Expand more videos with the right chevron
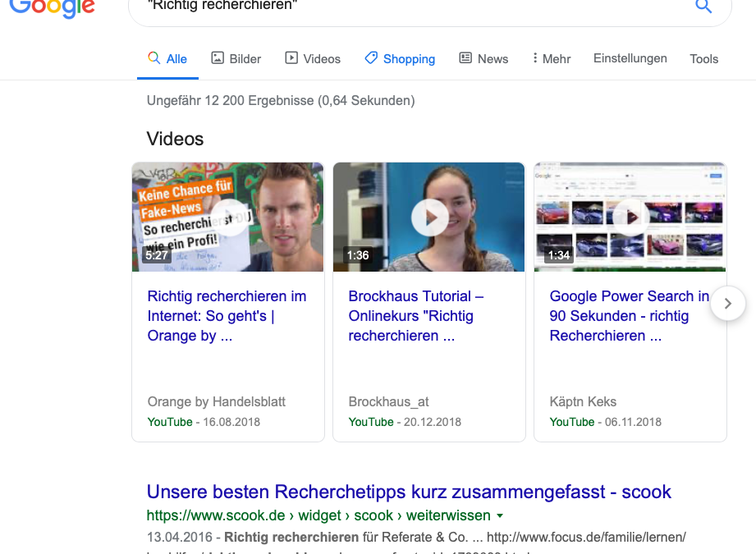 coord(727,303)
